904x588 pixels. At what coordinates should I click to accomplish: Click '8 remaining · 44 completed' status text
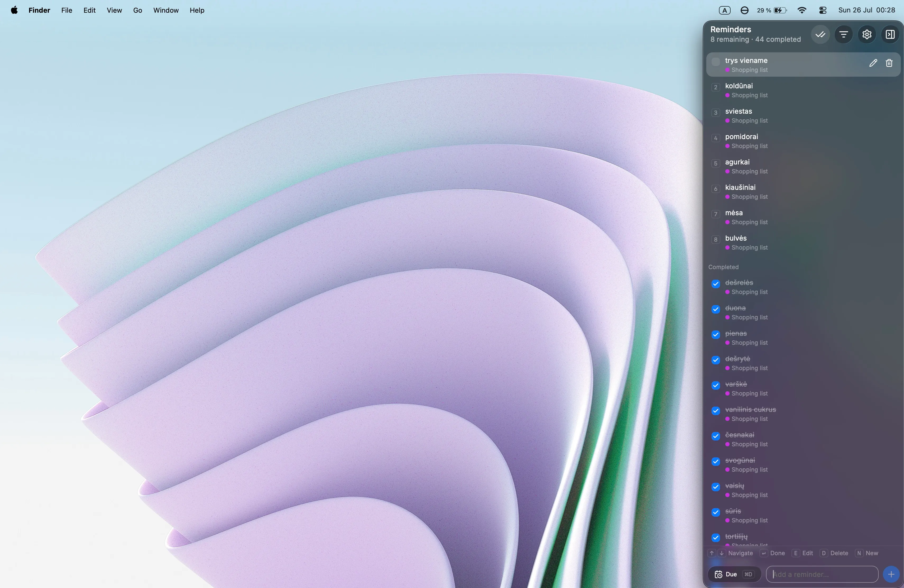pyautogui.click(x=755, y=39)
